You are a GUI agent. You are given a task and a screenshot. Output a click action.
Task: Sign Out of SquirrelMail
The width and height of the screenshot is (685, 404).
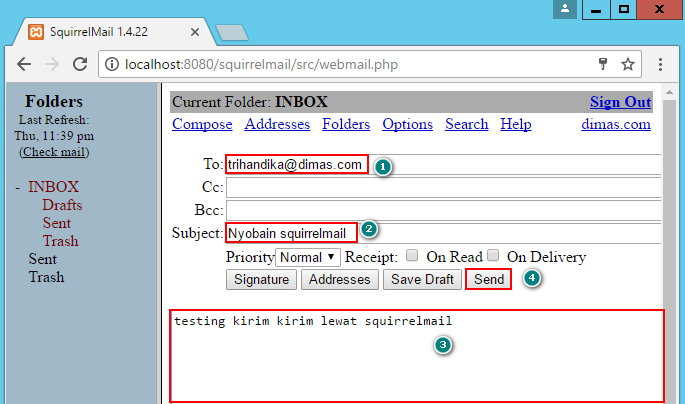pyautogui.click(x=620, y=102)
